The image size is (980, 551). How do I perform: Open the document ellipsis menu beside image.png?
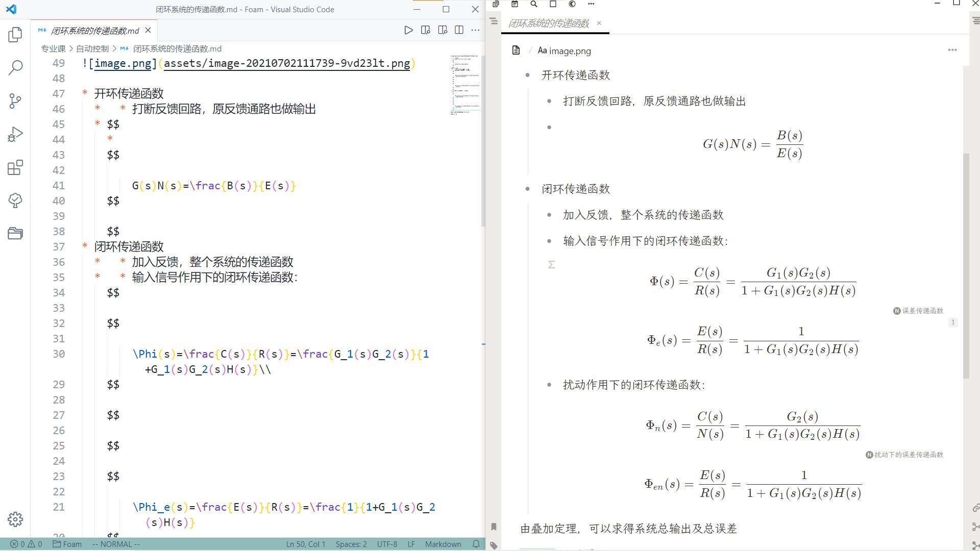coord(952,50)
